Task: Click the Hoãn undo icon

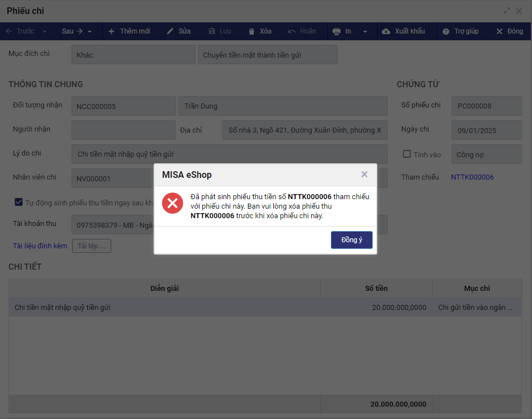Action: click(292, 31)
